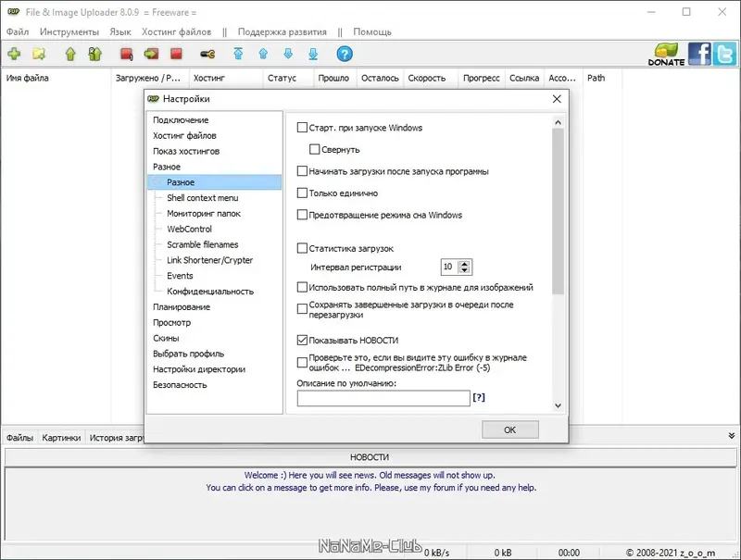Check Сохранять завершенные загрузки в очереди checkbox
The width and height of the screenshot is (741, 560).
[x=302, y=309]
